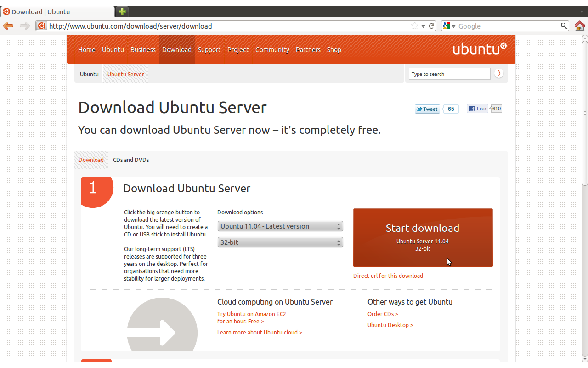Click the Tweet button
588x368 pixels.
pos(427,109)
